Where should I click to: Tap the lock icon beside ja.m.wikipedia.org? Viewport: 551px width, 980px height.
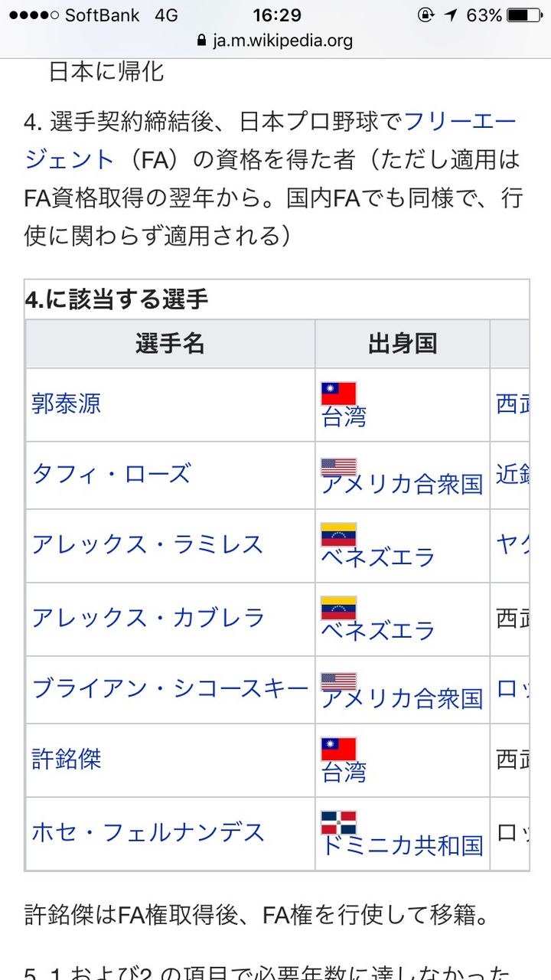202,40
